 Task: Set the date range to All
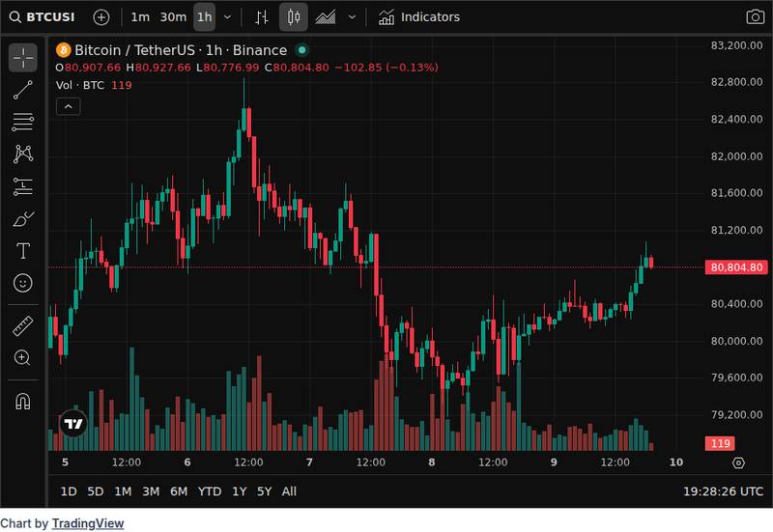pyautogui.click(x=289, y=491)
